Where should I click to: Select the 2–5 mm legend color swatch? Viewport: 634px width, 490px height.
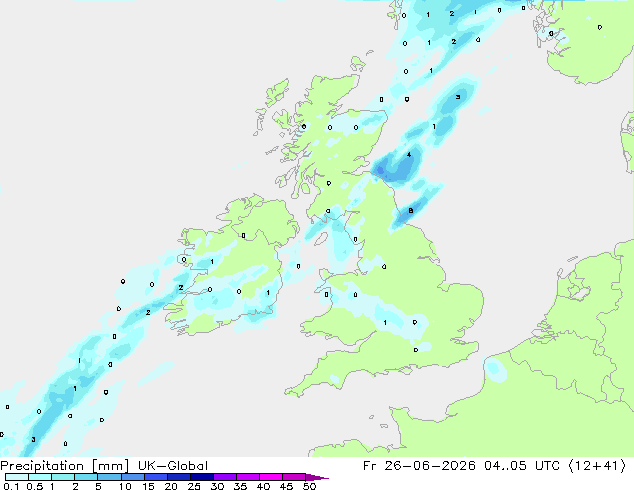pos(86,477)
